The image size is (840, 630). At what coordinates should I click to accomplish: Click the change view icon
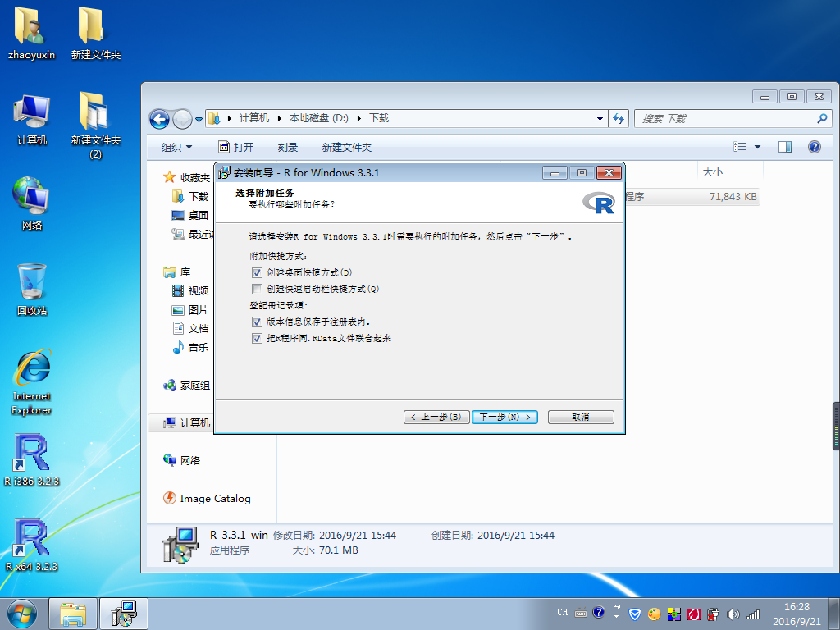point(740,146)
